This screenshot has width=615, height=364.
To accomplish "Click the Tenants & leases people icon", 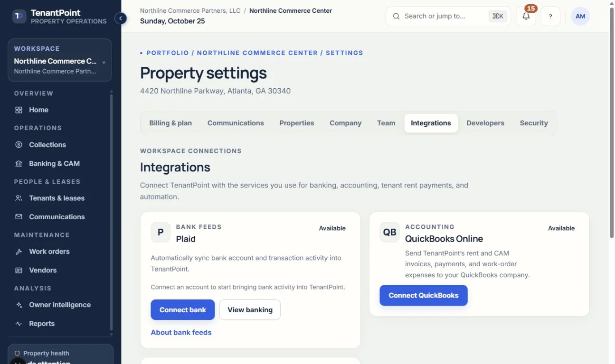I will tap(19, 198).
